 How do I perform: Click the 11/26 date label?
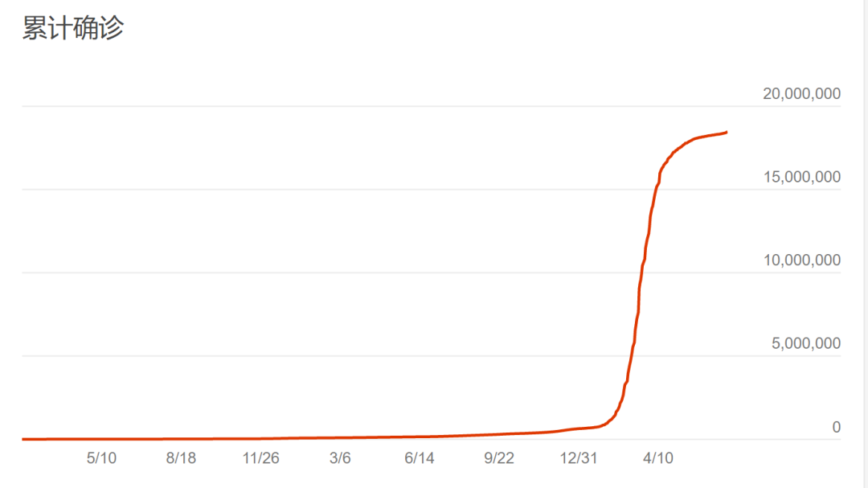[260, 458]
